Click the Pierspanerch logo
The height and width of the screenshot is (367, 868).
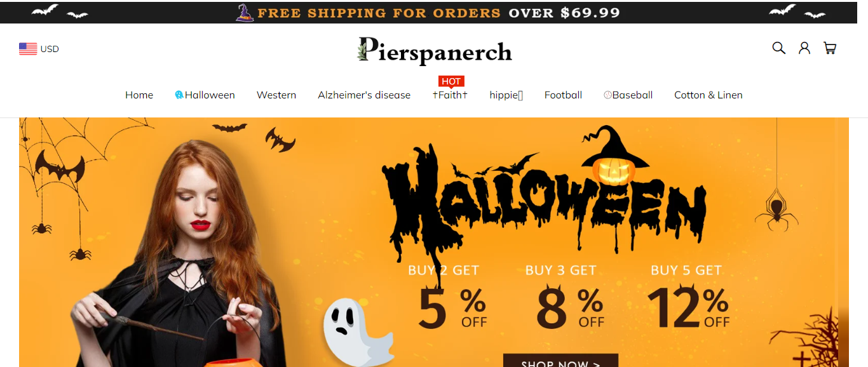point(435,51)
